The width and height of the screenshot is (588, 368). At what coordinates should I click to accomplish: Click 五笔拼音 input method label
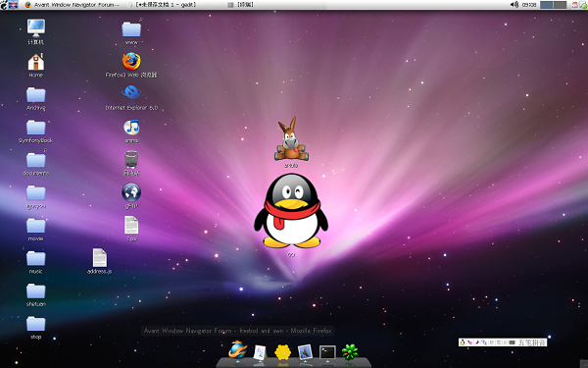coord(532,342)
